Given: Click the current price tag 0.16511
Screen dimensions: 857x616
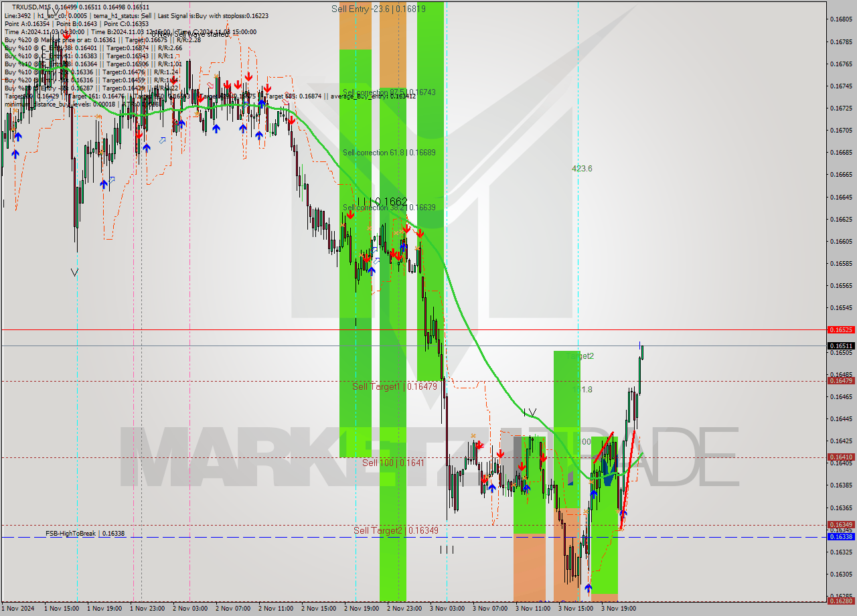Looking at the screenshot, I should pos(842,345).
